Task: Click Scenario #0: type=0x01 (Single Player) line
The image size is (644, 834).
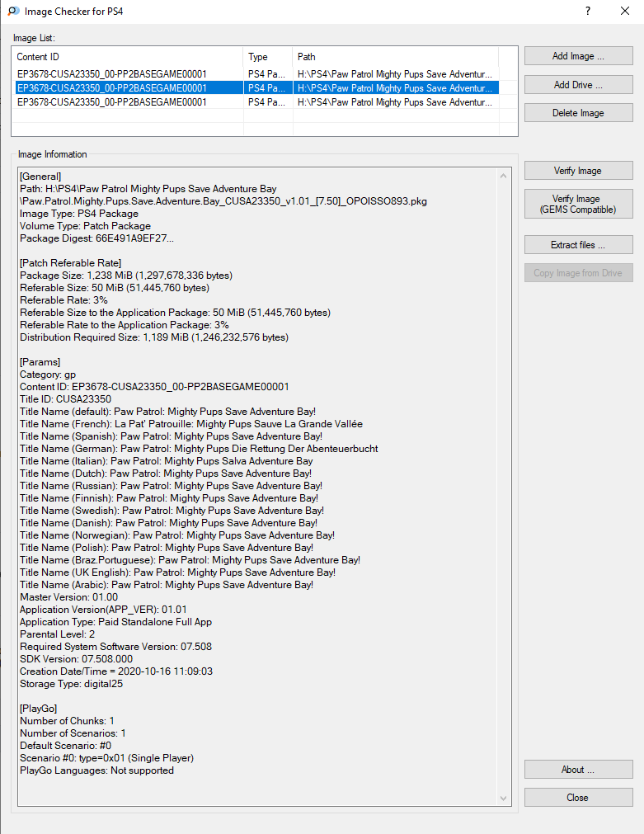Action: coord(107,758)
